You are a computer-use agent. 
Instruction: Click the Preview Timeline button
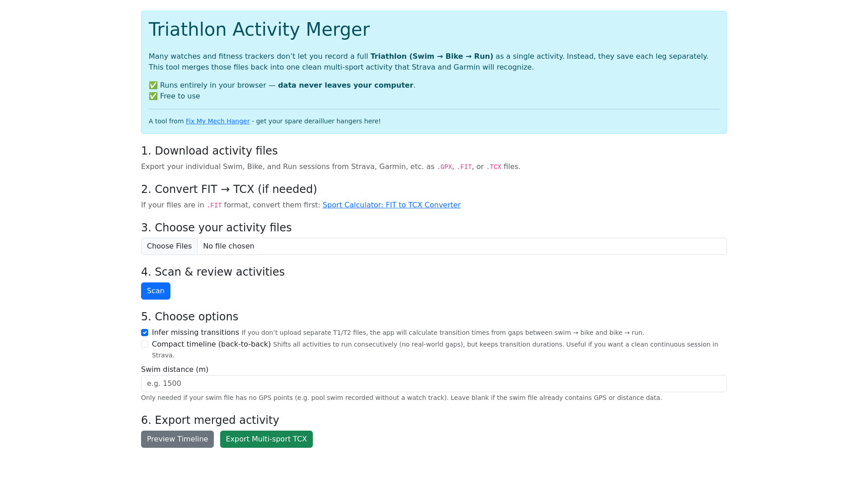click(x=177, y=439)
